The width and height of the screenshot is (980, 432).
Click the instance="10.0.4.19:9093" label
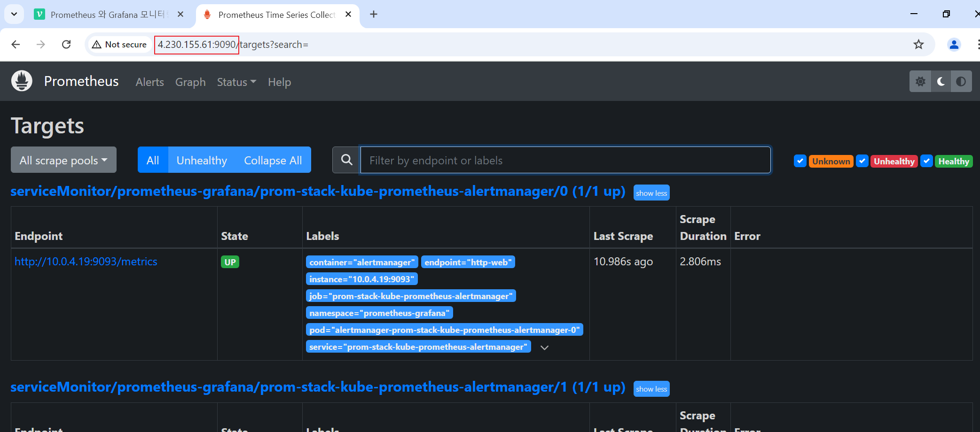(362, 279)
